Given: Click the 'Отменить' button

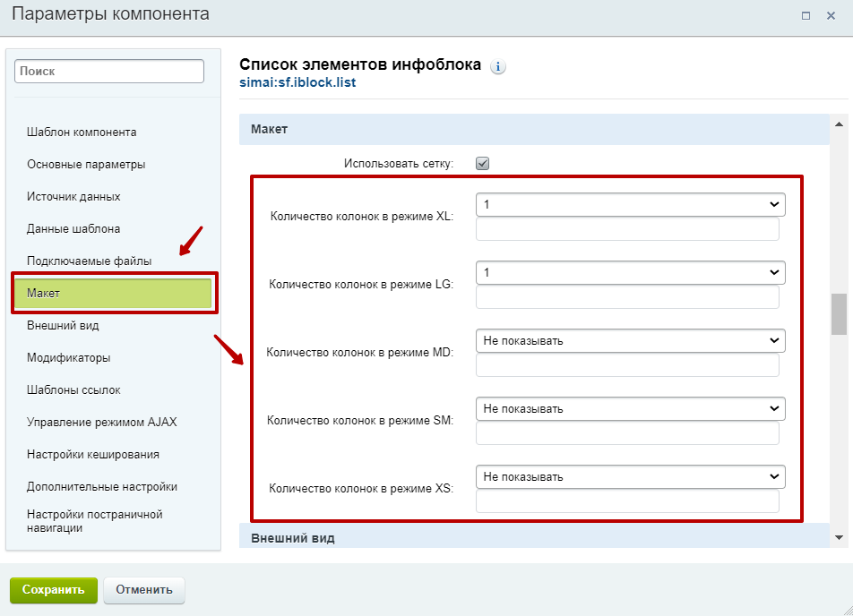Looking at the screenshot, I should (x=144, y=590).
